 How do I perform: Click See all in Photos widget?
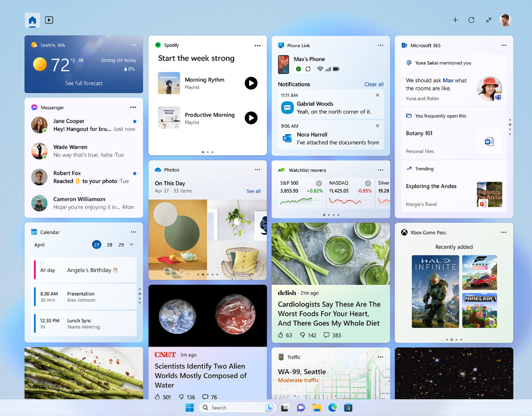[x=253, y=191]
